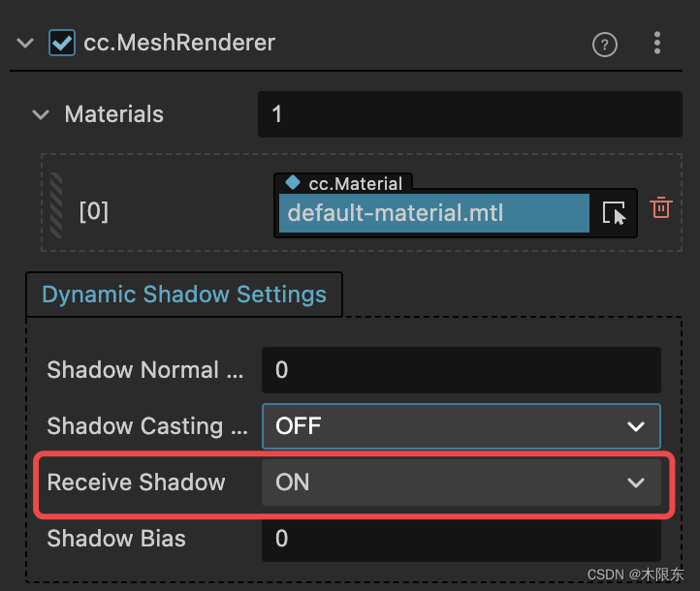
Task: Click the default-material.mtl asset field
Action: 434,213
